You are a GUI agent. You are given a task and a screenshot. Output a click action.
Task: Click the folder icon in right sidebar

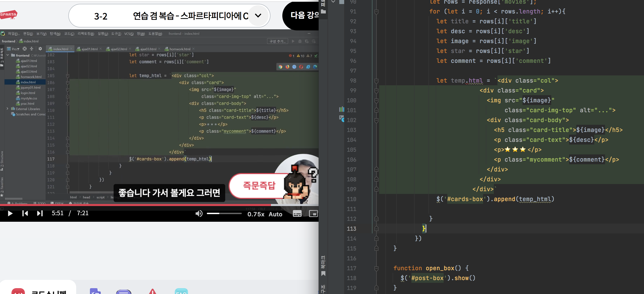(323, 11)
